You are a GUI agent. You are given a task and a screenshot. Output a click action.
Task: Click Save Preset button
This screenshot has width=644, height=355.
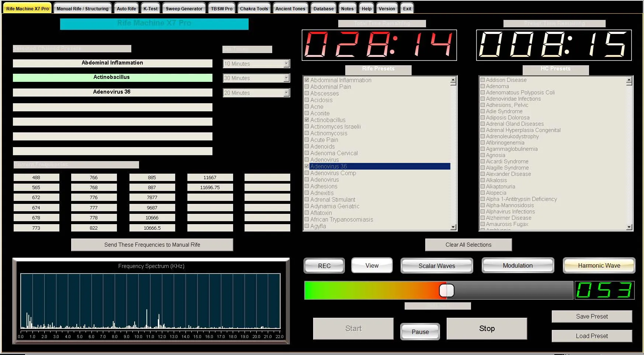(592, 316)
